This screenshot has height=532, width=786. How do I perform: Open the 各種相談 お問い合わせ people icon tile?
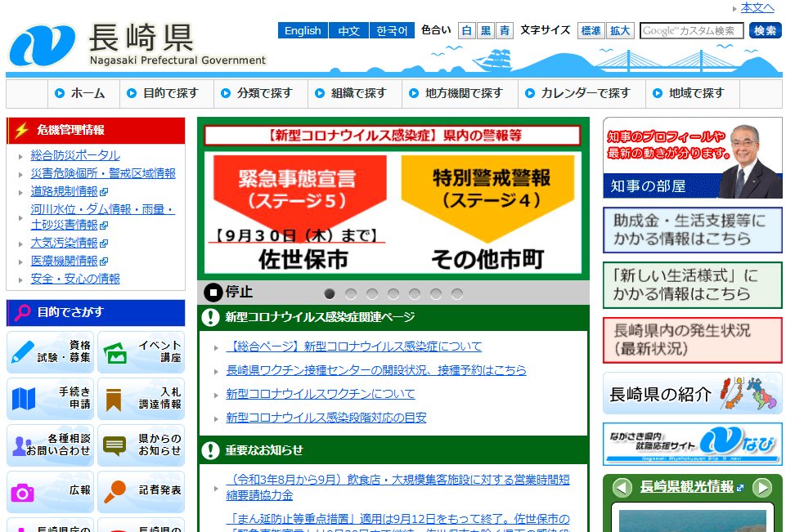(50, 445)
